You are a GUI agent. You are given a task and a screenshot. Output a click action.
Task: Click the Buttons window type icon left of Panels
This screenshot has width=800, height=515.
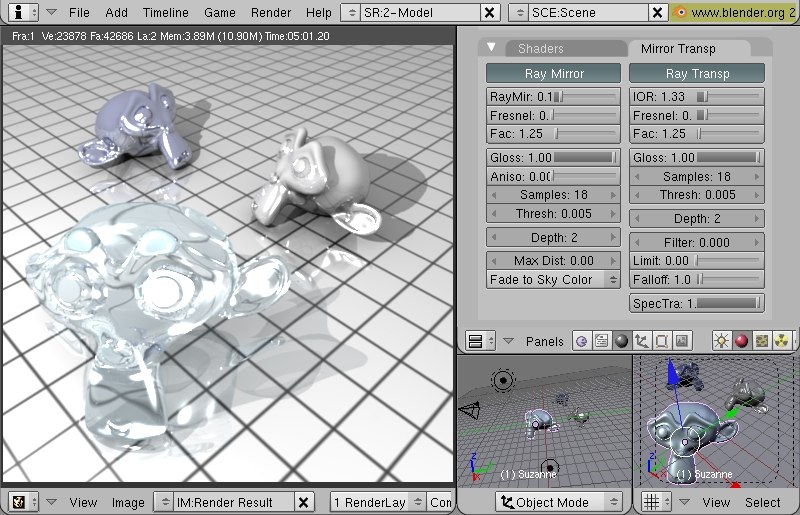(x=476, y=341)
